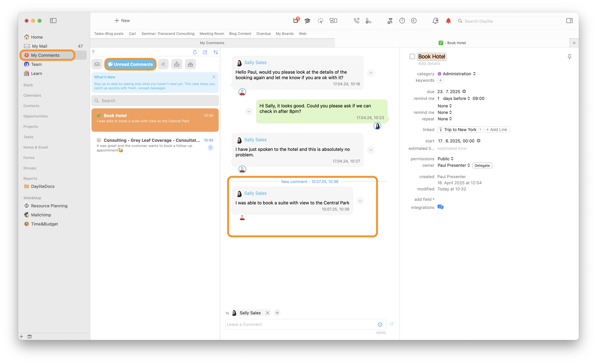Screen dimensions: 597x364
Task: Expand options for Central Park suite comment
Action: [360, 201]
